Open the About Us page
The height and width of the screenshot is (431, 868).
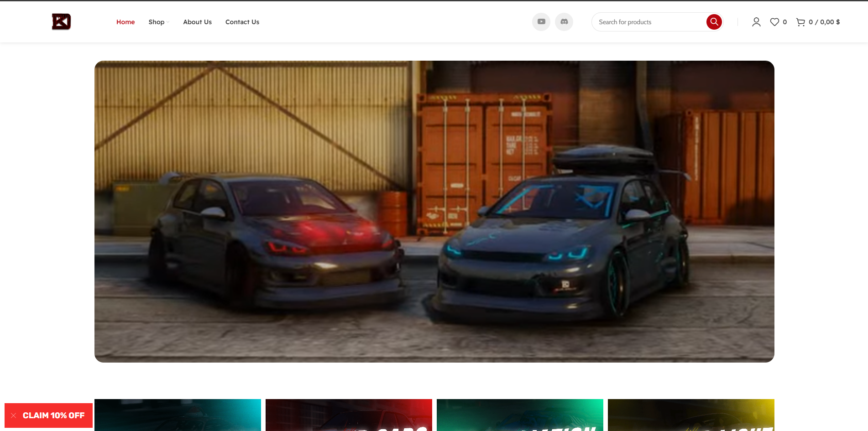[x=197, y=22]
